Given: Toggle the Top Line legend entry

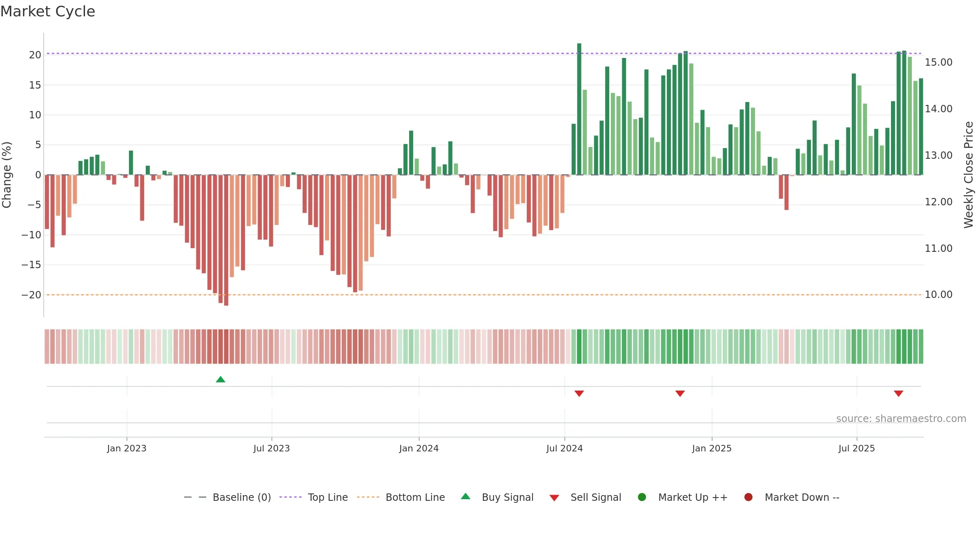Looking at the screenshot, I should coord(314,497).
